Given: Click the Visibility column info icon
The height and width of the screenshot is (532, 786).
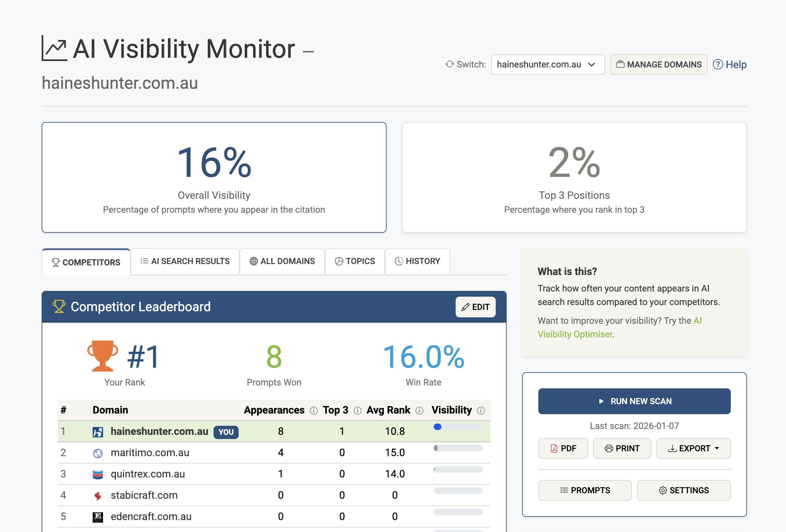Looking at the screenshot, I should click(481, 410).
